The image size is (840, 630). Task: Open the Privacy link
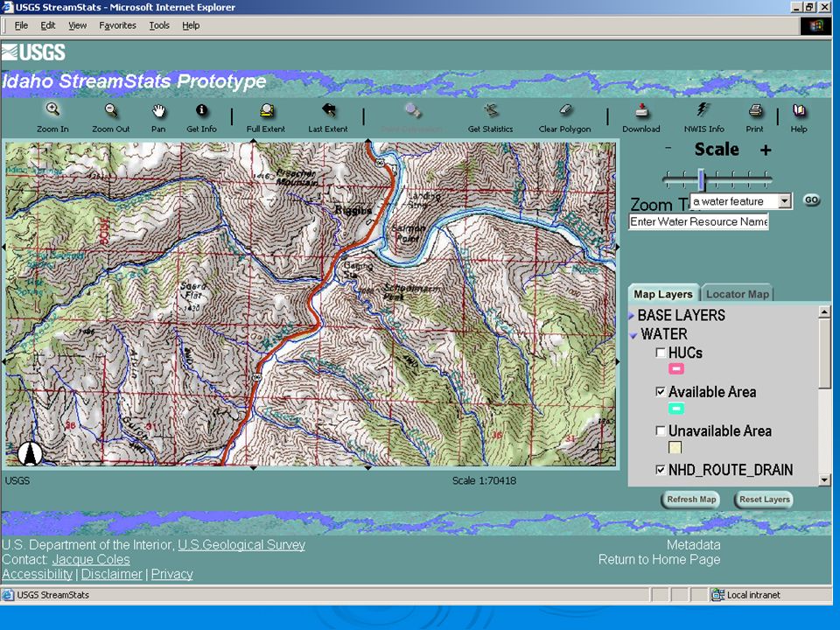pos(172,574)
